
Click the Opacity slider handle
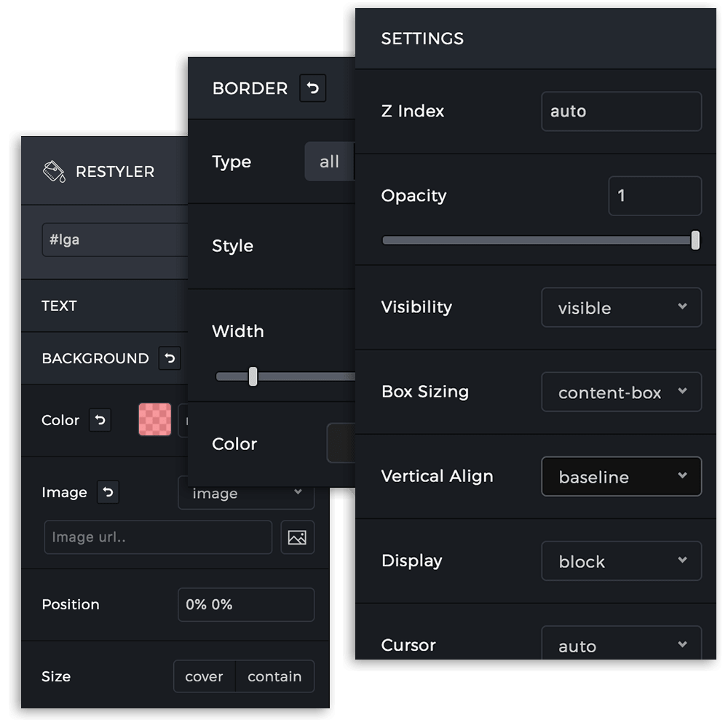tap(695, 240)
